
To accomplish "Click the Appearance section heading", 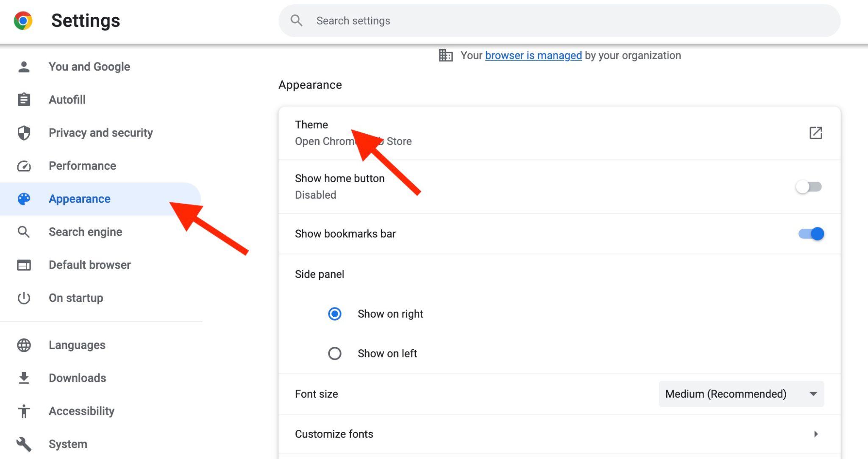I will [x=310, y=85].
